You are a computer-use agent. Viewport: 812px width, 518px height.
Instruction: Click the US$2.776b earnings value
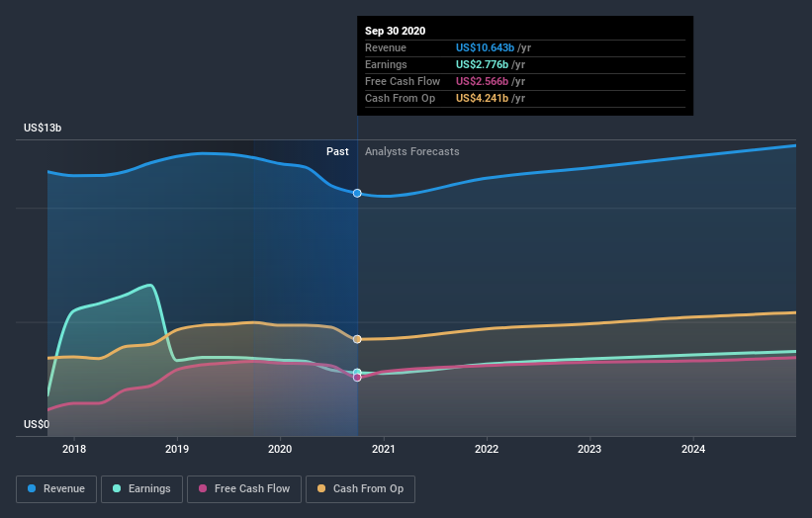(482, 64)
